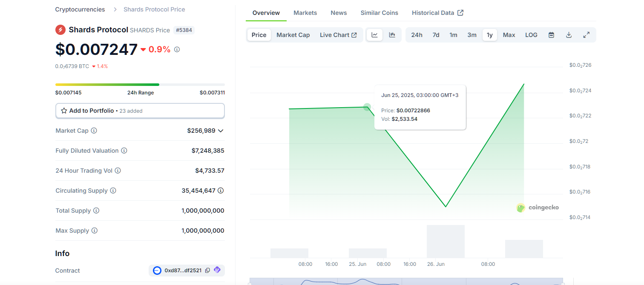Click the blue chain icon in the contract pill
Screen dimensions: 644x285
click(x=157, y=271)
